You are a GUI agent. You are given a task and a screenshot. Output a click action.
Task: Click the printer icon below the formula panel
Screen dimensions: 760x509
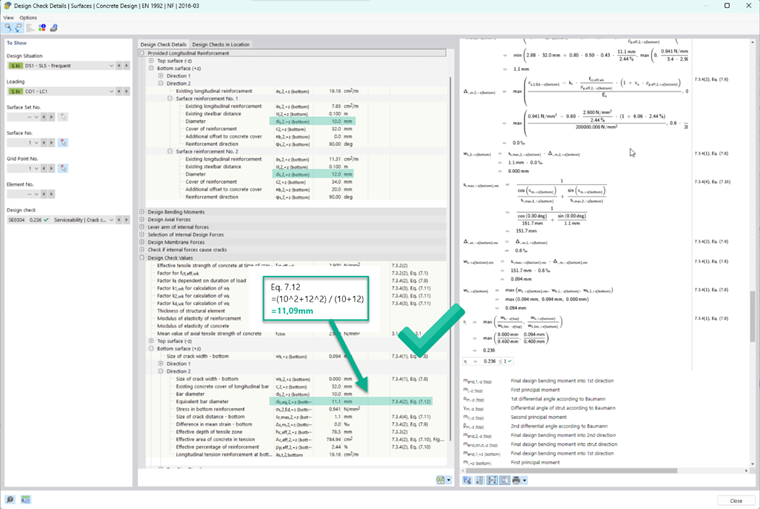[x=516, y=480]
